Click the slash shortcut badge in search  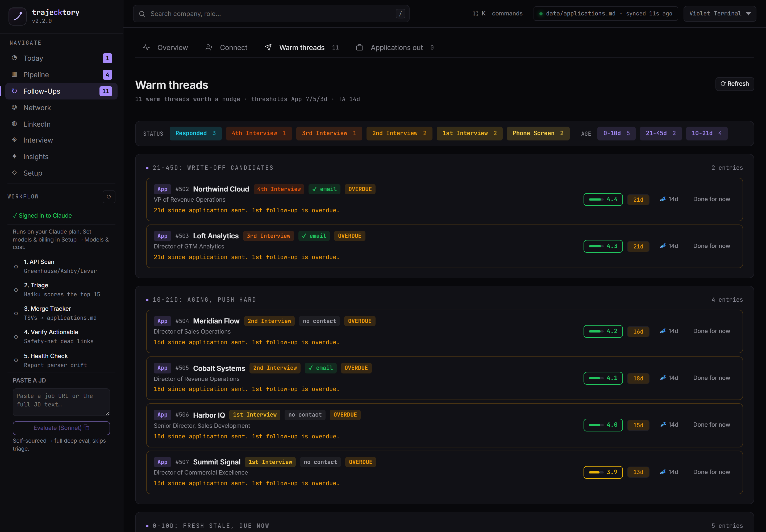click(x=400, y=14)
